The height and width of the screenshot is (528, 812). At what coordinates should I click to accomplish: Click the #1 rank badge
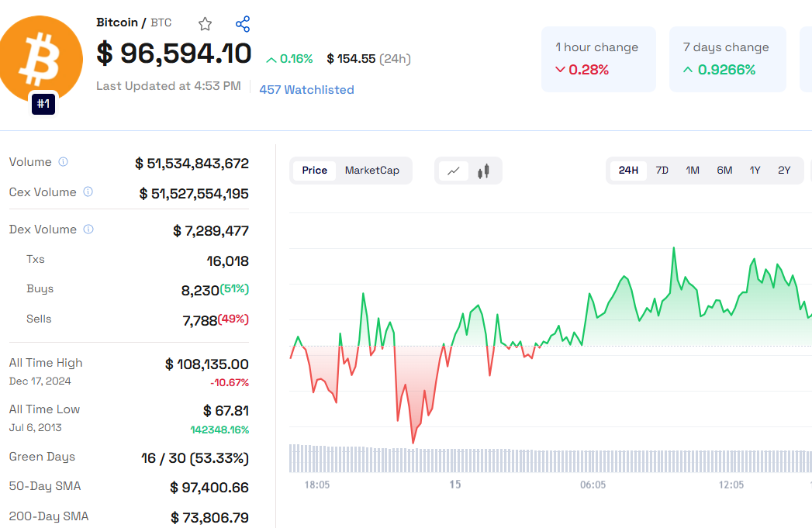point(43,103)
